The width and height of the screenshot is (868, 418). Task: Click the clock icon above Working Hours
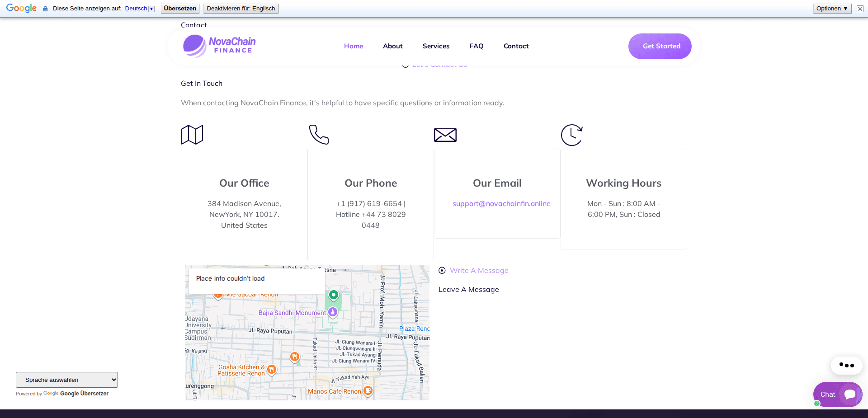point(572,134)
